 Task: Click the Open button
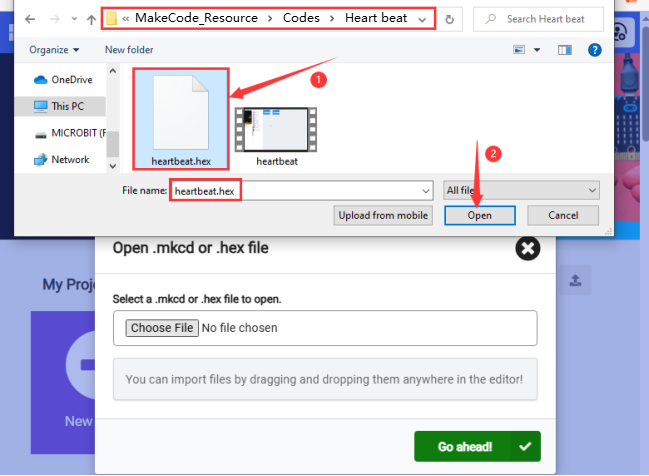point(479,215)
